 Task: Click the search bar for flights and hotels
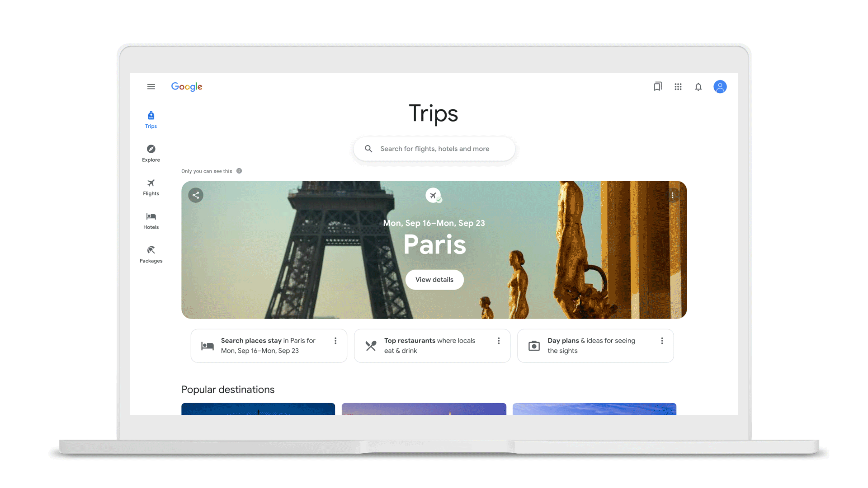click(x=434, y=148)
